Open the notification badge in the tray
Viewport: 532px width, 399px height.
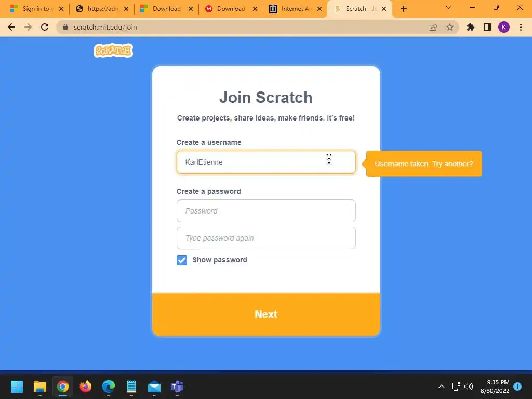coord(517,387)
